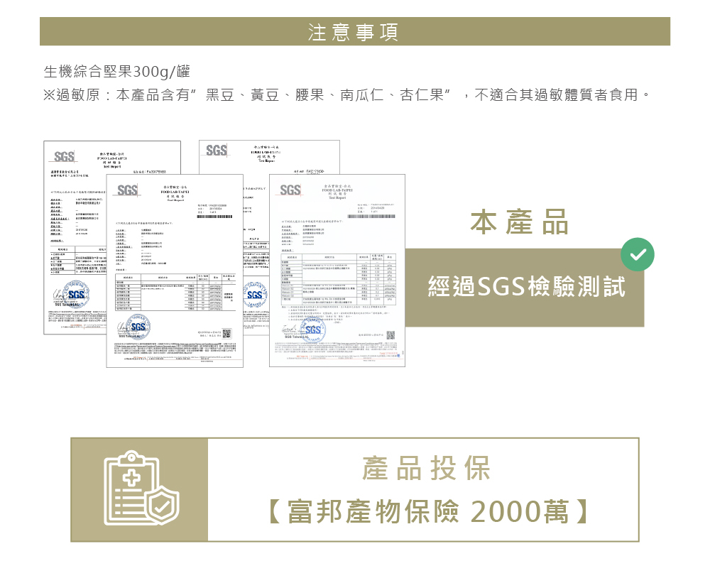
Task: Click the blue stamp on the right certificate
Action: [x=312, y=330]
